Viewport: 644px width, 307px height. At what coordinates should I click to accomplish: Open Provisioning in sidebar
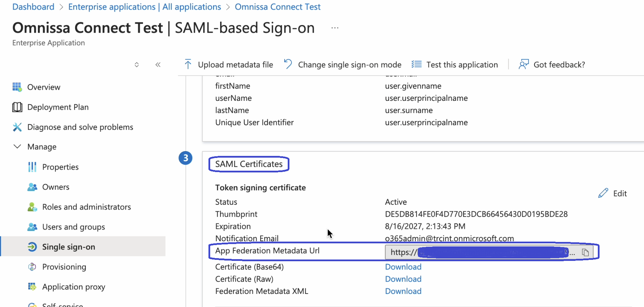tap(64, 267)
